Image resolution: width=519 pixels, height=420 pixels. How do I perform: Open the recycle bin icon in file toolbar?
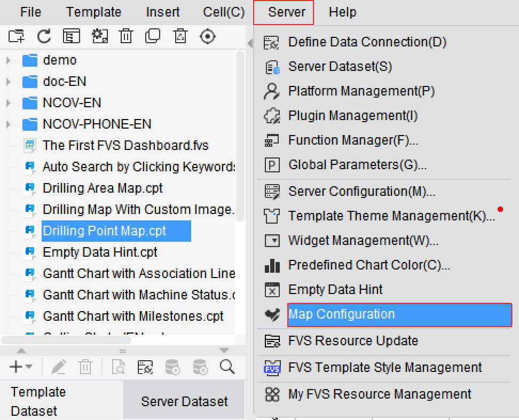click(x=180, y=36)
